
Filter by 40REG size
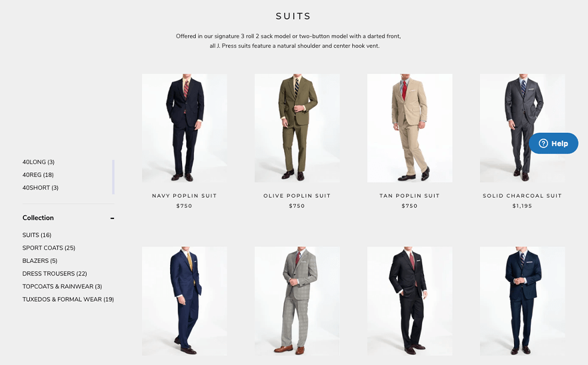[x=38, y=175]
